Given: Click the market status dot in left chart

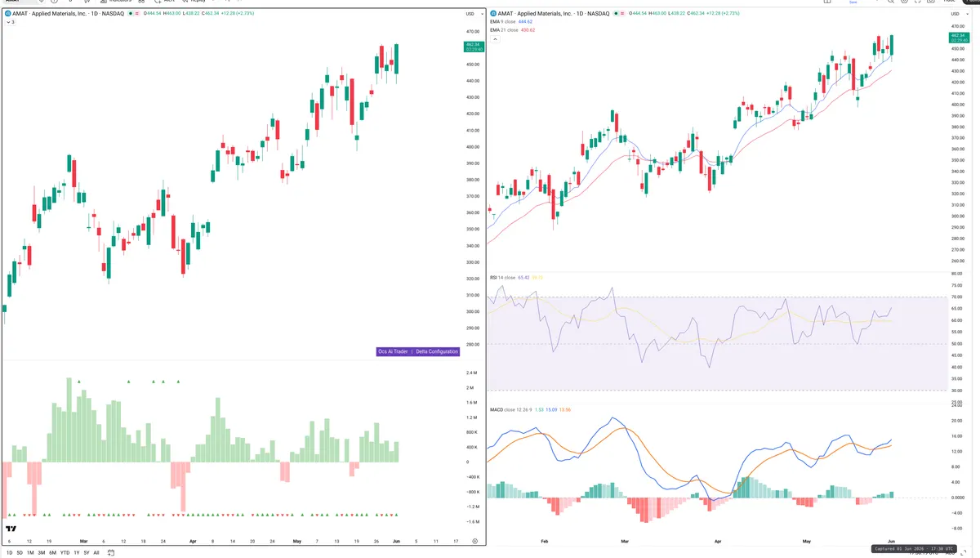Looking at the screenshot, I should 131,14.
